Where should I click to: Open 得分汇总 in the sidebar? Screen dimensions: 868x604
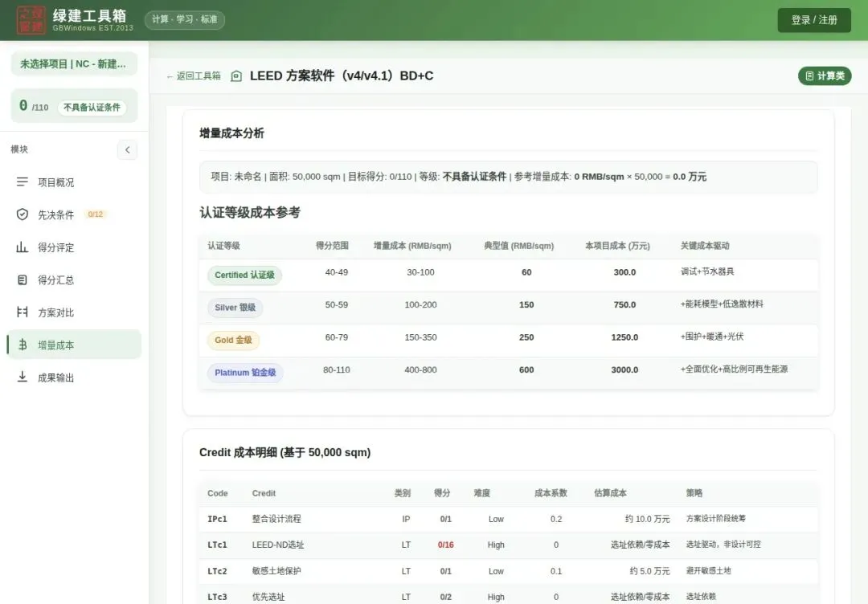click(74, 280)
